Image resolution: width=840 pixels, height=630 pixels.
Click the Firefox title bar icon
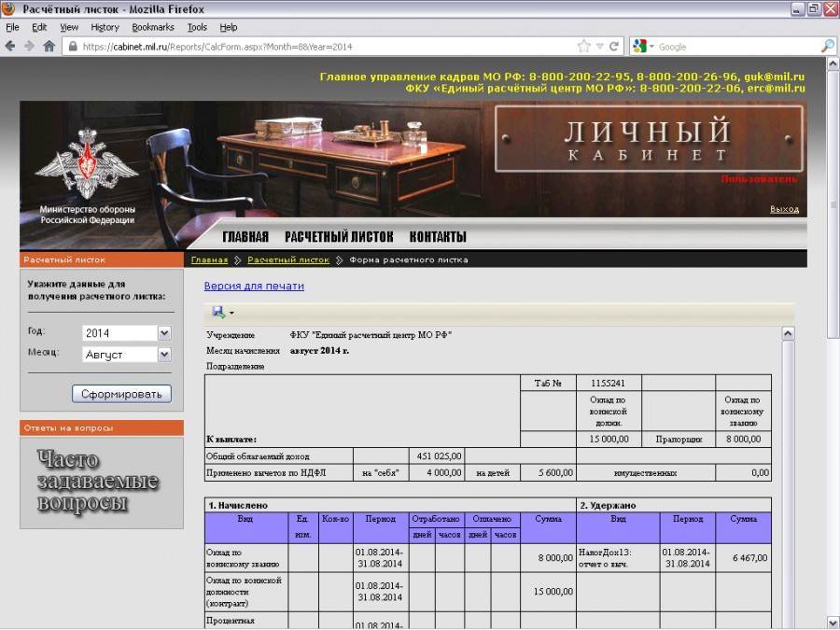[x=9, y=8]
